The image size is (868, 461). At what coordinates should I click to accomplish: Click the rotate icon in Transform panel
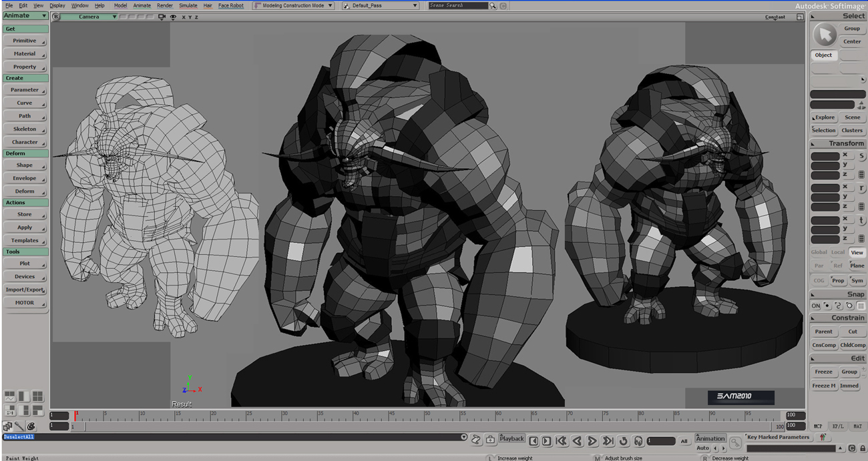click(x=861, y=189)
